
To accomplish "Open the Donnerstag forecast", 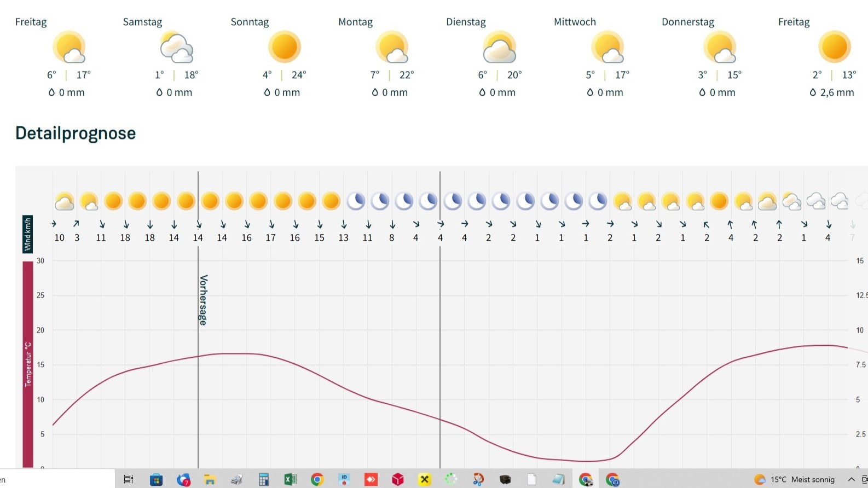I will pos(687,22).
